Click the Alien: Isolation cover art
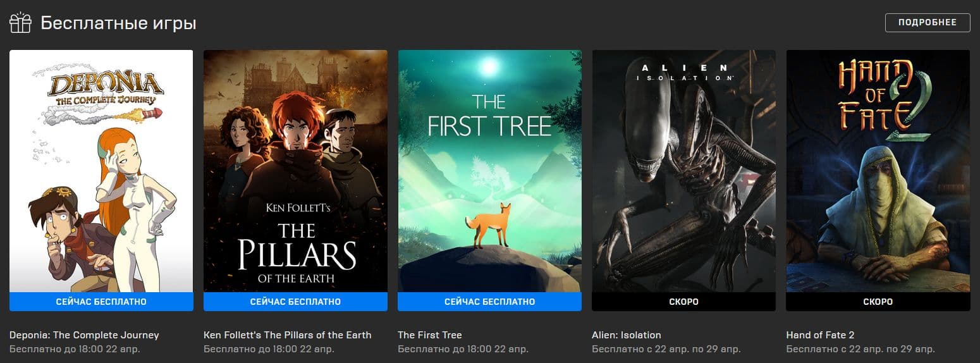980x363 pixels. [x=683, y=171]
